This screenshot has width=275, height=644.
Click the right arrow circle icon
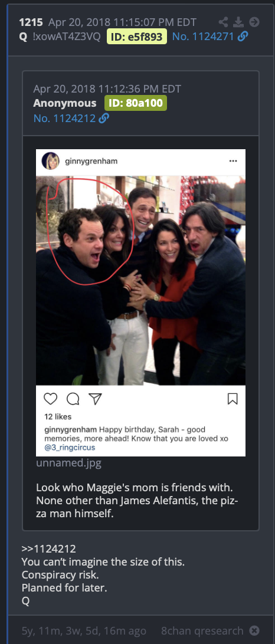click(x=254, y=22)
